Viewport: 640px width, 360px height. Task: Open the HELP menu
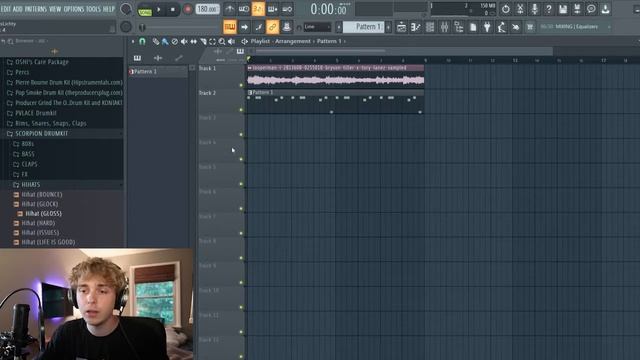[109, 9]
